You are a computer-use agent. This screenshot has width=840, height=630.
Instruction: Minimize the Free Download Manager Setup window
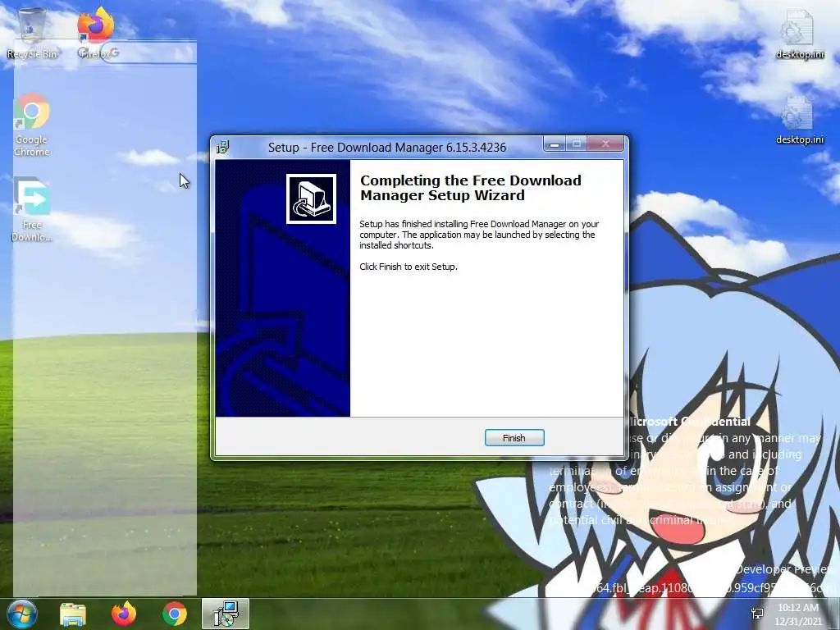pyautogui.click(x=555, y=144)
